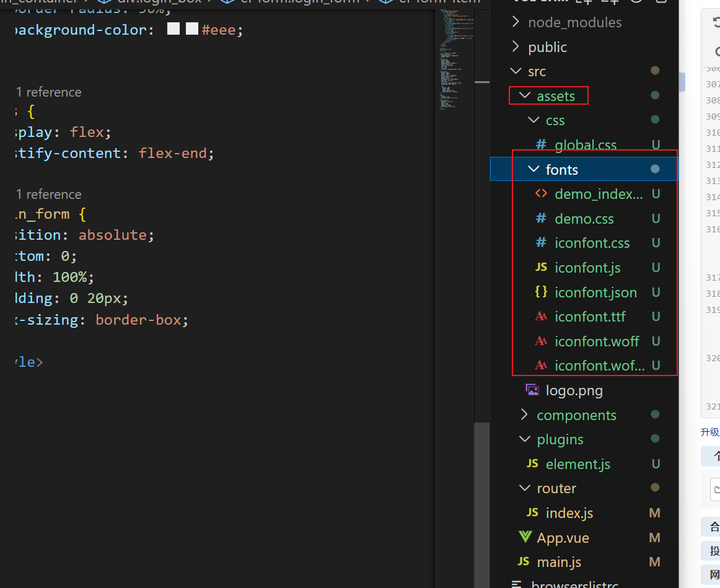Open index.js under router

569,514
